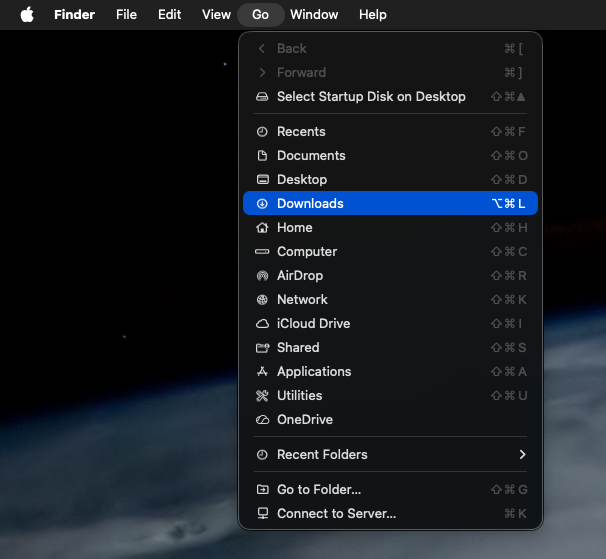The width and height of the screenshot is (606, 559).
Task: Click the ⇧⌘U shortcut beside Utilities
Action: tap(509, 395)
